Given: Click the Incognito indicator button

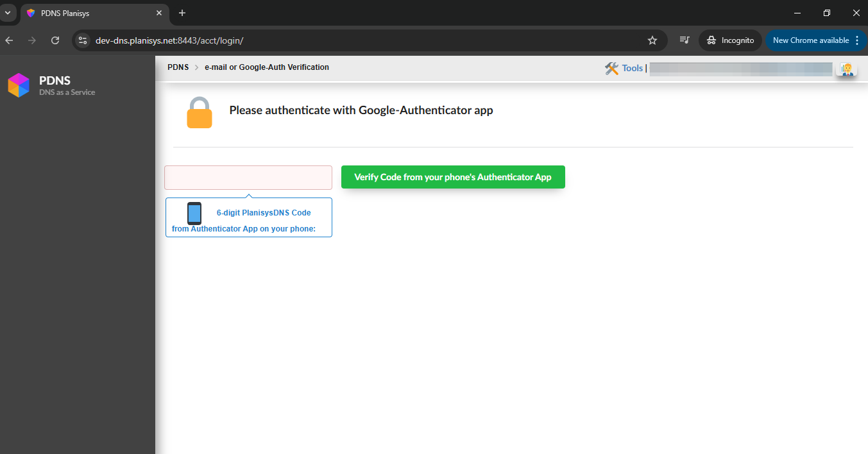Looking at the screenshot, I should pos(730,40).
